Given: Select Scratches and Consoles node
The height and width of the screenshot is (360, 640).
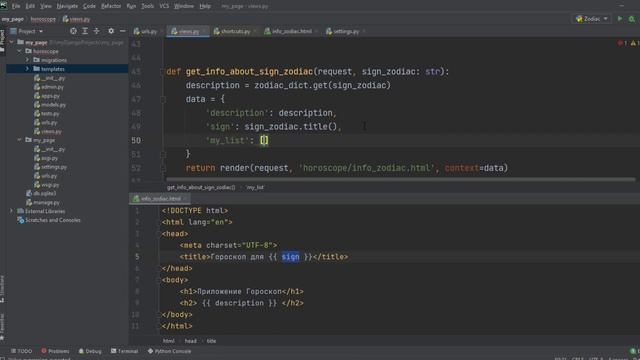Looking at the screenshot, I should (49, 220).
